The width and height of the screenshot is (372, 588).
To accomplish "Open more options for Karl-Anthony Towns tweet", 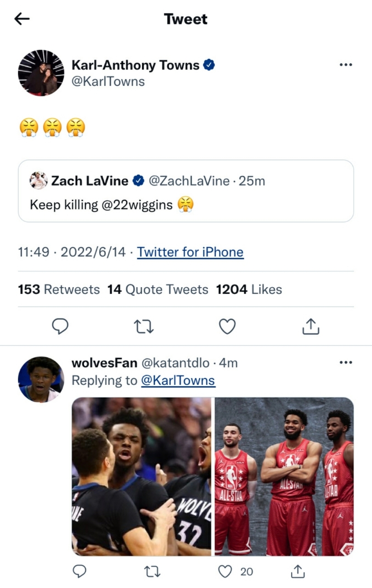I will [x=345, y=65].
